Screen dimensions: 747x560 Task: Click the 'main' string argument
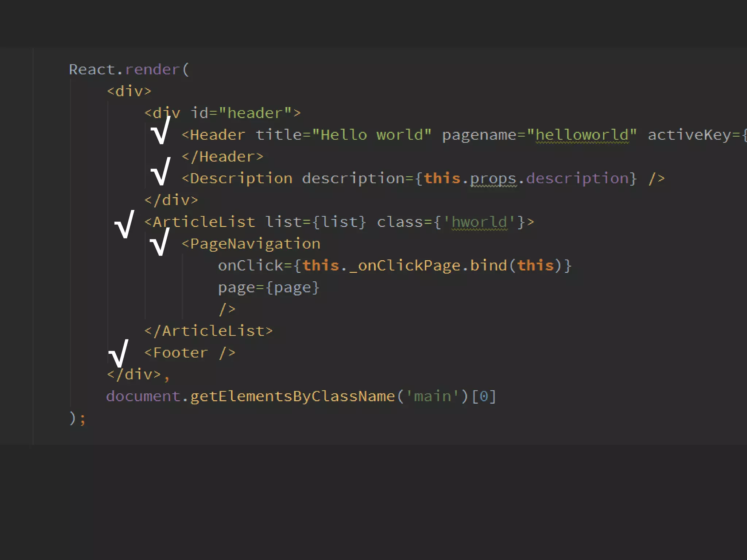pyautogui.click(x=433, y=396)
